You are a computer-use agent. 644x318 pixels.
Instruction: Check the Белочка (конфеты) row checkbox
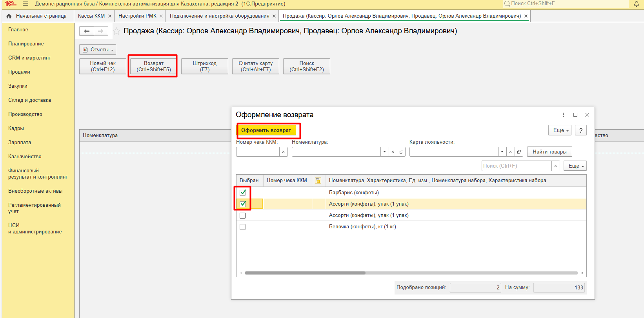pos(243,227)
